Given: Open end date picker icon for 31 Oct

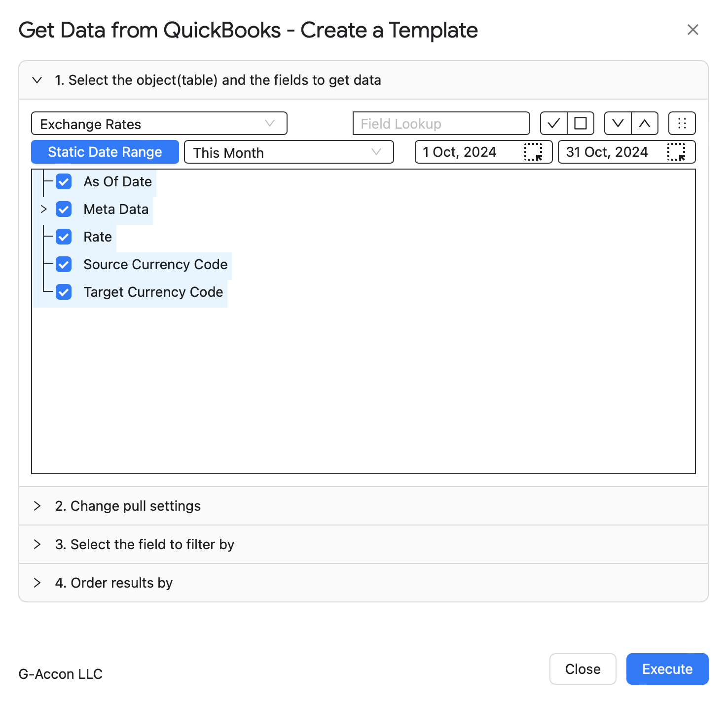Looking at the screenshot, I should pos(676,152).
